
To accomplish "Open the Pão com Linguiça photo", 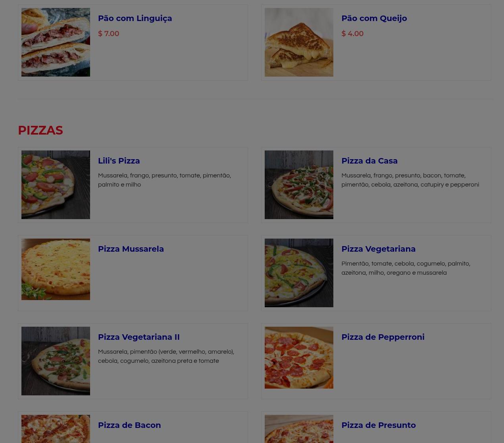I will (x=56, y=42).
